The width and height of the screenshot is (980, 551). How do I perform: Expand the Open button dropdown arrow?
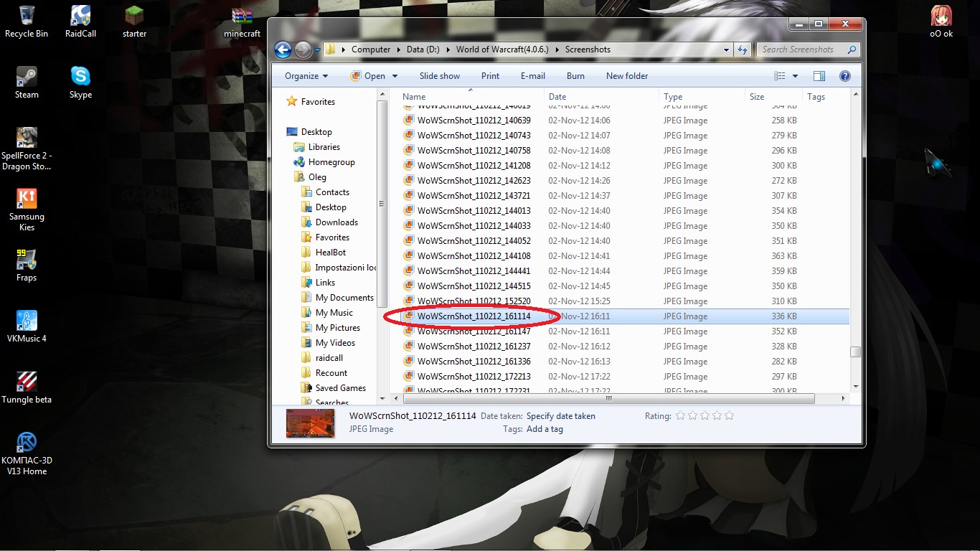click(395, 76)
